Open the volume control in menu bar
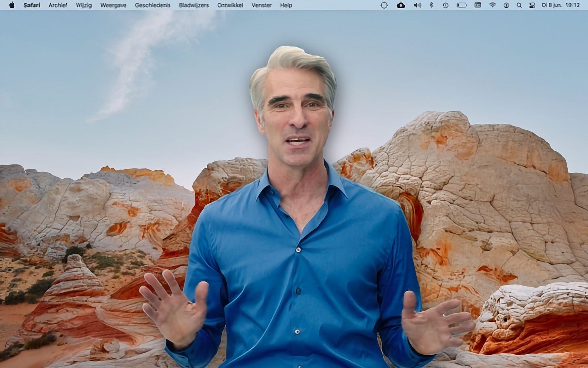 418,5
